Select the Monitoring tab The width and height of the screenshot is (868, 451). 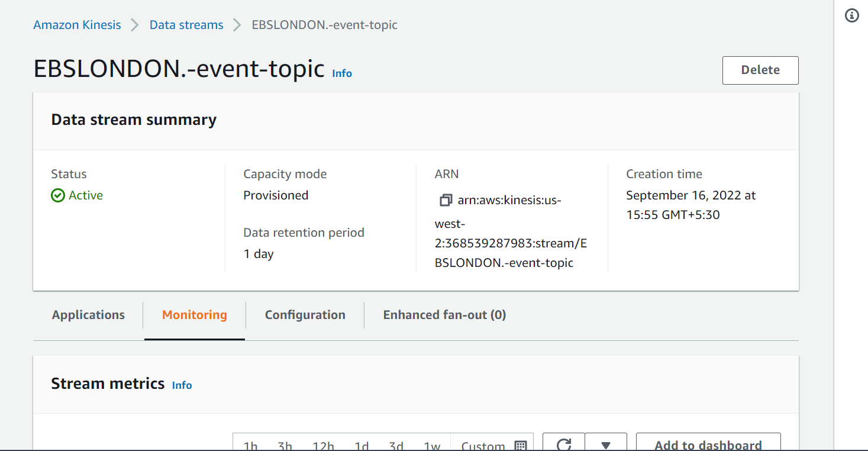point(195,315)
